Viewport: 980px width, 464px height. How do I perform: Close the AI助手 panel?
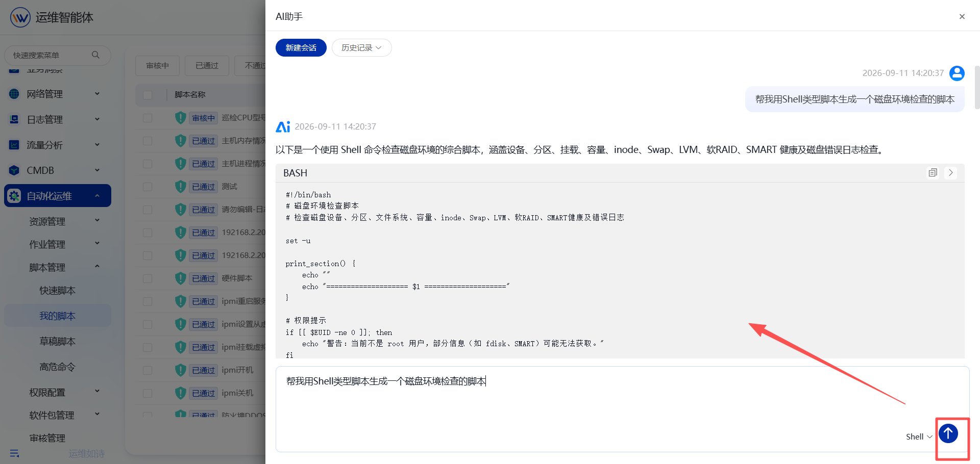coord(962,16)
